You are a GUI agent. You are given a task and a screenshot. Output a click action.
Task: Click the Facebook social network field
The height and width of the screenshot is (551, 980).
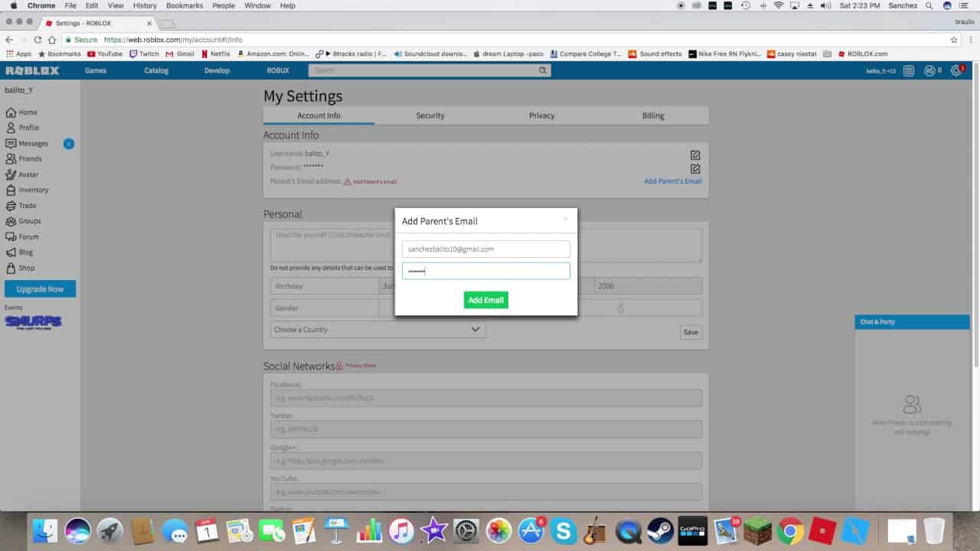tap(485, 398)
